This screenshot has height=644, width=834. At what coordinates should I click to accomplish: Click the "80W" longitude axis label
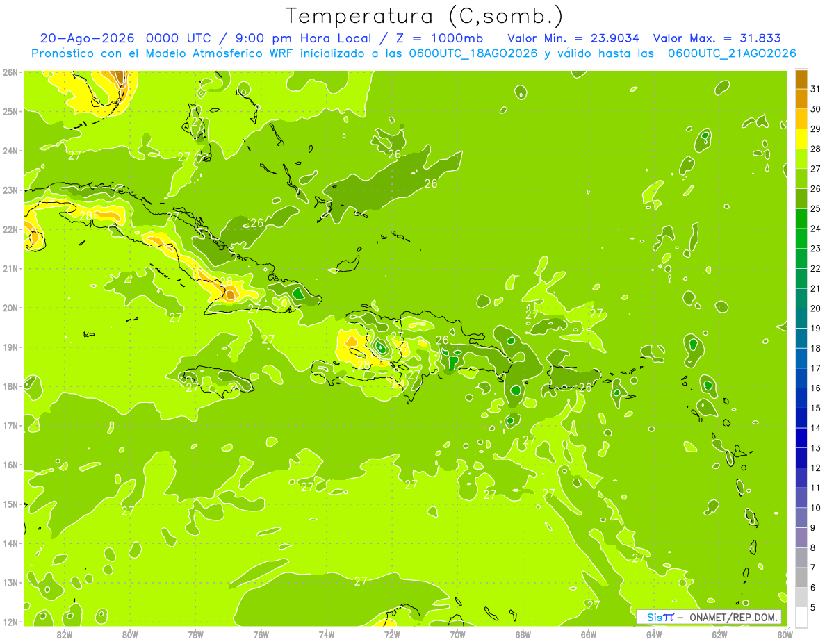coord(130,634)
